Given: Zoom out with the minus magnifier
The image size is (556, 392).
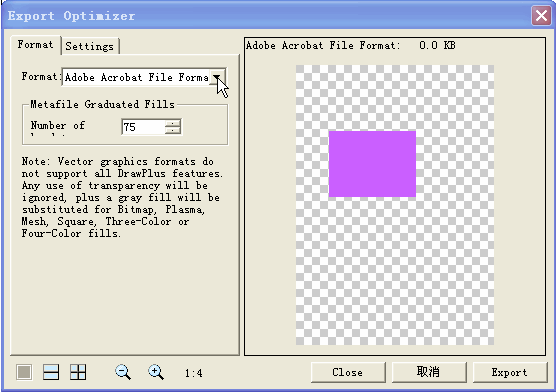Looking at the screenshot, I should click(123, 372).
